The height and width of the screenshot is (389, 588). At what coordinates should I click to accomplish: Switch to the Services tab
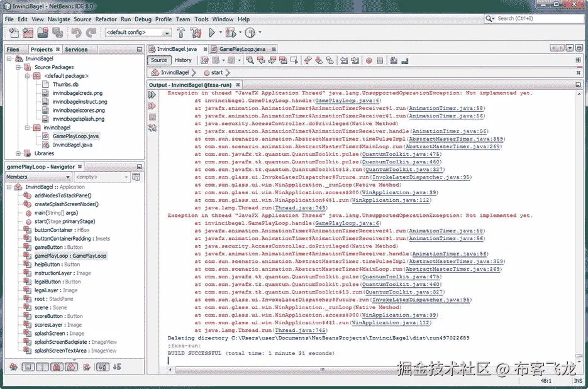76,50
